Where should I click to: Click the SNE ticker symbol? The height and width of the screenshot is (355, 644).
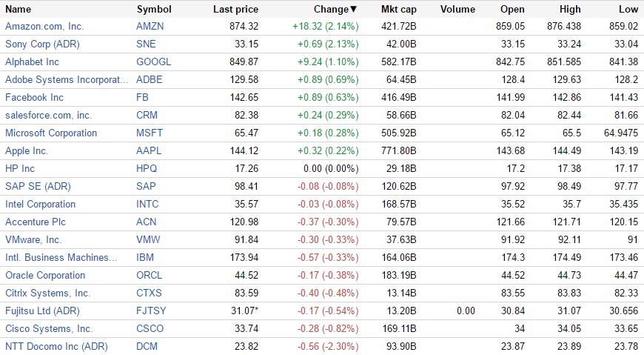[146, 44]
